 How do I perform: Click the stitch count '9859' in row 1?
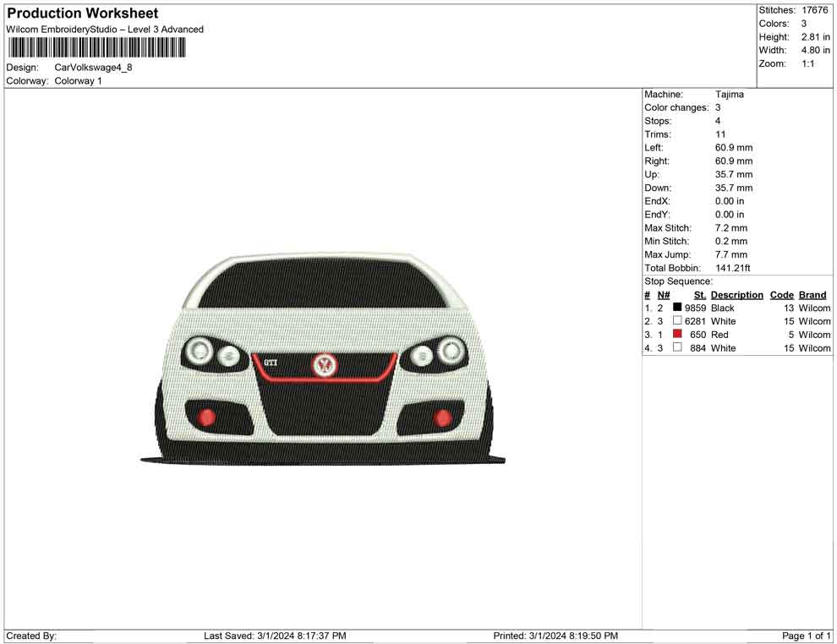[696, 308]
